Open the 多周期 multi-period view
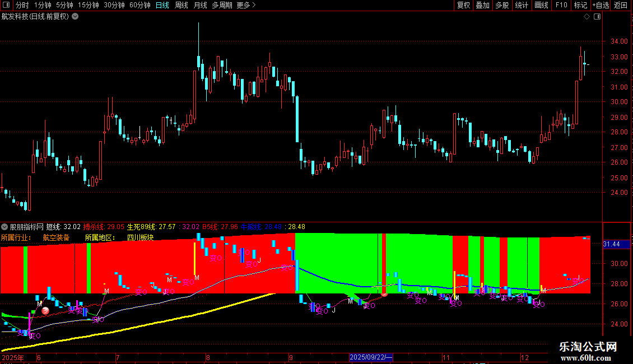The width and height of the screenshot is (633, 364). point(222,5)
